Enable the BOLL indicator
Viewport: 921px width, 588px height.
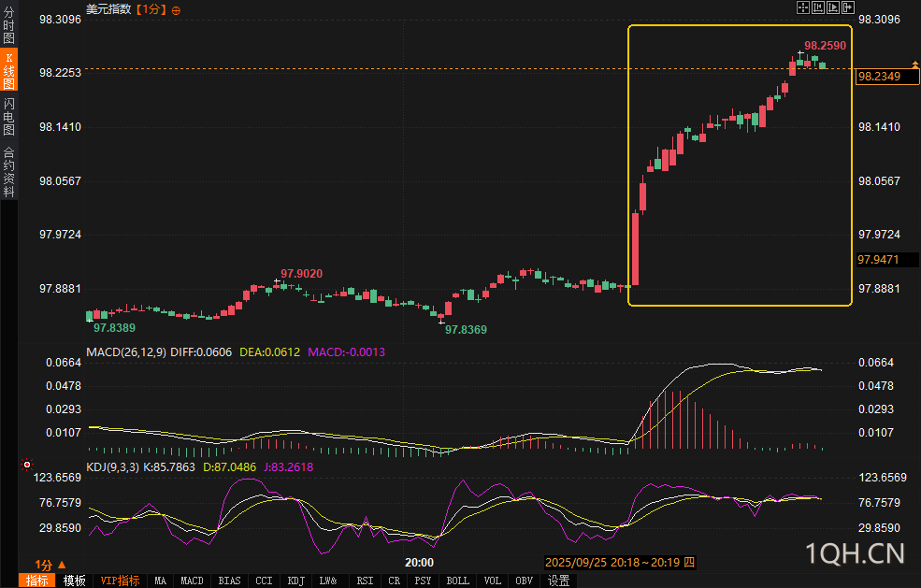[457, 581]
